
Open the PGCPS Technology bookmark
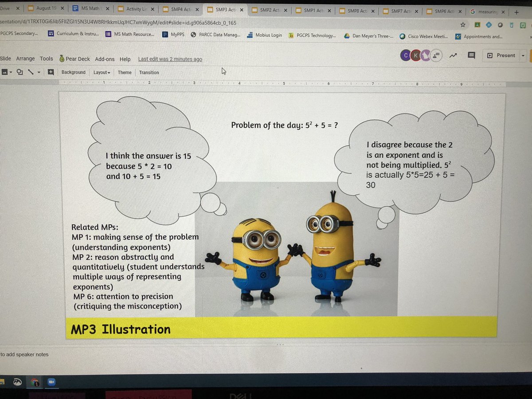tap(313, 35)
